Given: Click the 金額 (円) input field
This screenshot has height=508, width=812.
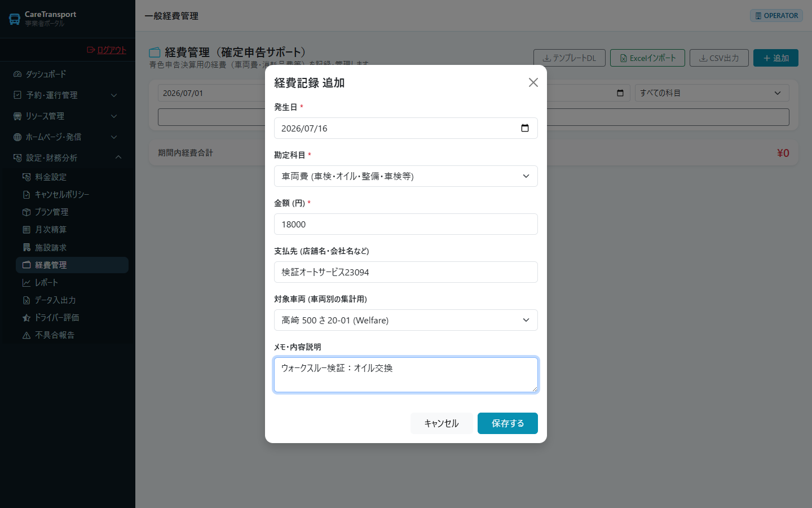Looking at the screenshot, I should pos(406,224).
